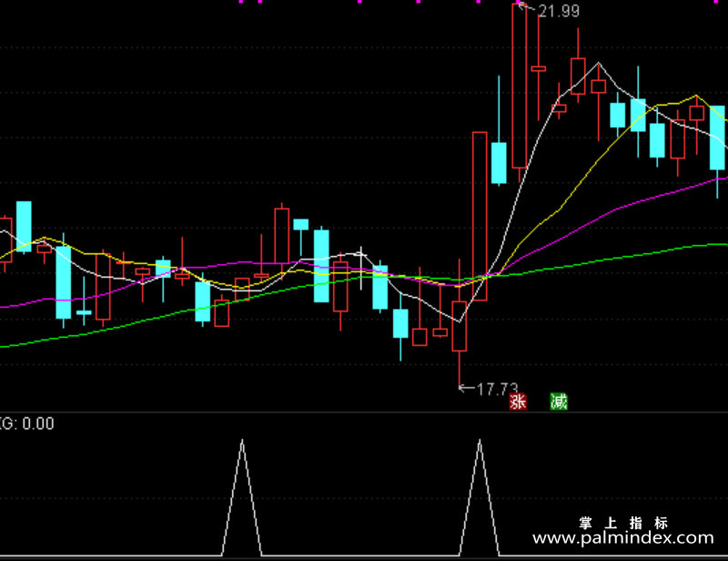
Task: Click the red 涨 marker icon
Action: (x=518, y=402)
